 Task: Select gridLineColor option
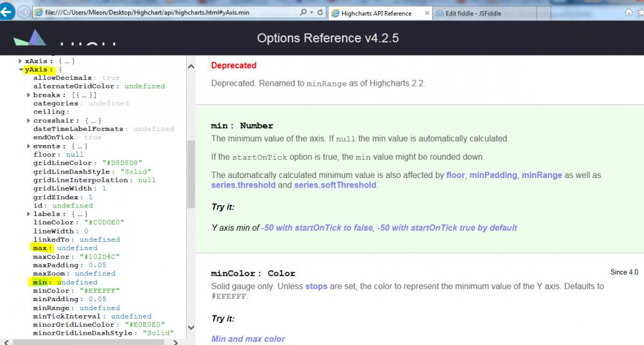pos(62,163)
